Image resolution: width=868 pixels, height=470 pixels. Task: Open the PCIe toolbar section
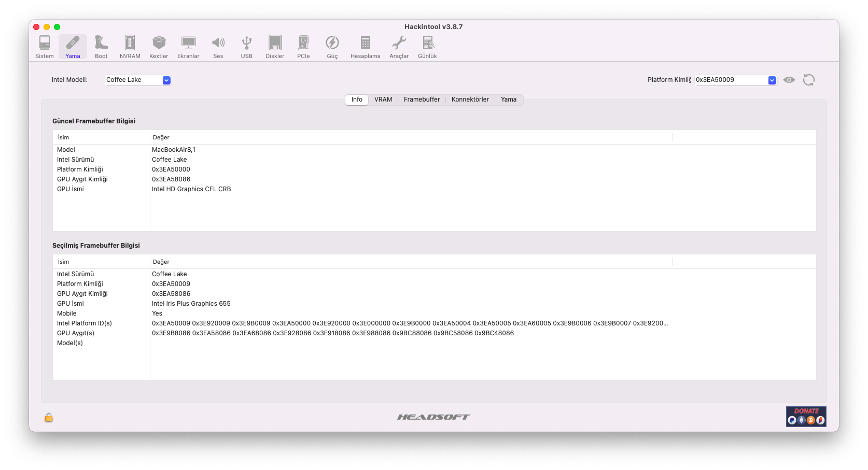coord(303,47)
